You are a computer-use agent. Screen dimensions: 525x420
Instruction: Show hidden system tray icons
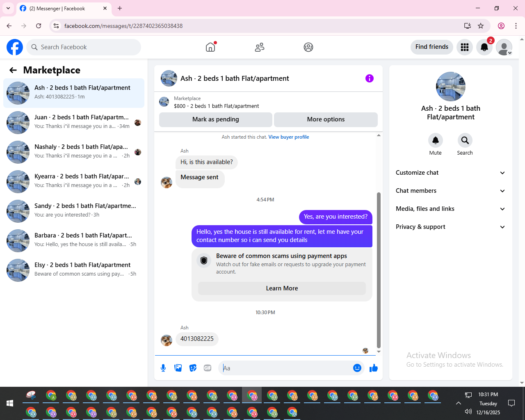pos(459,403)
